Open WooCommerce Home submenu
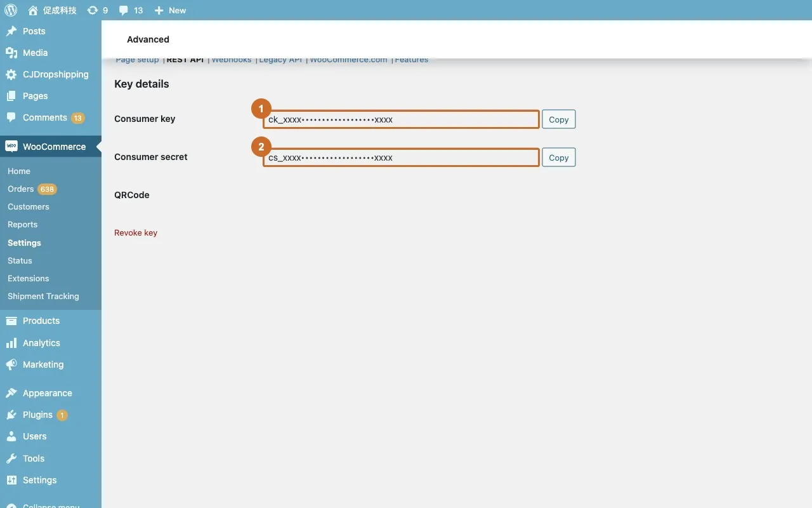The height and width of the screenshot is (508, 812). point(19,171)
